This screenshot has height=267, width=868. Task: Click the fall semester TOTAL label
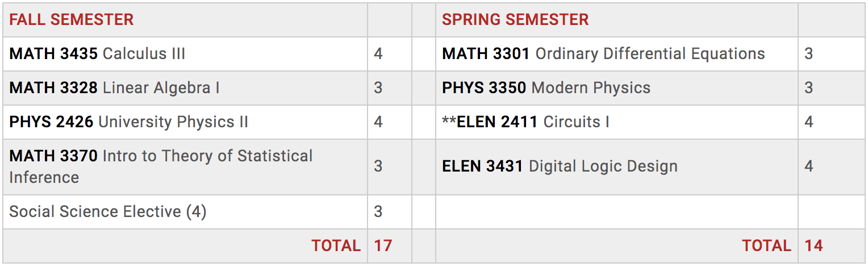pos(336,245)
